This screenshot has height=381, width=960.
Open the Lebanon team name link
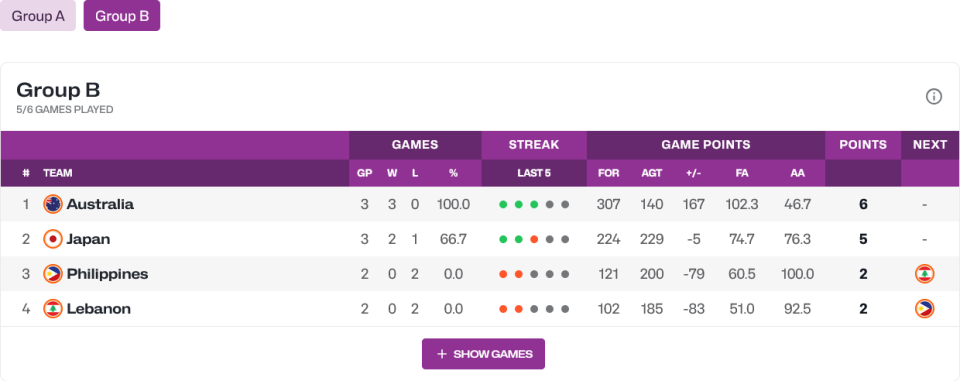pyautogui.click(x=99, y=309)
